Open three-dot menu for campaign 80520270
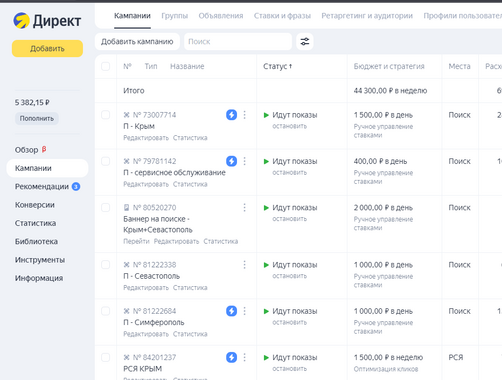This screenshot has height=380, width=502. pos(245,207)
